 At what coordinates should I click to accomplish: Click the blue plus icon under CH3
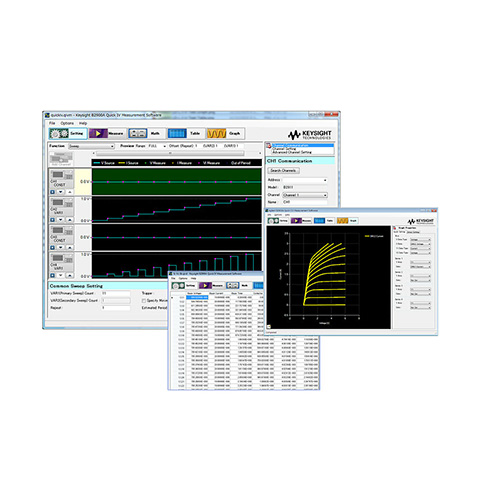pyautogui.click(x=52, y=248)
